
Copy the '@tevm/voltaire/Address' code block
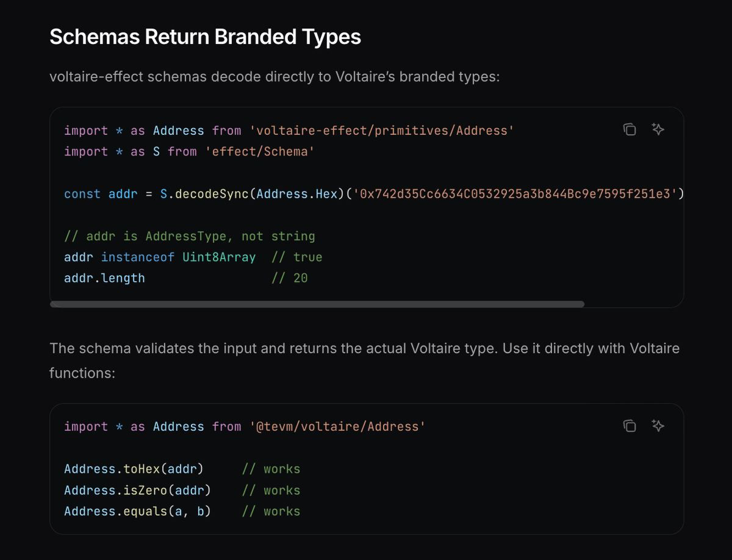[630, 426]
